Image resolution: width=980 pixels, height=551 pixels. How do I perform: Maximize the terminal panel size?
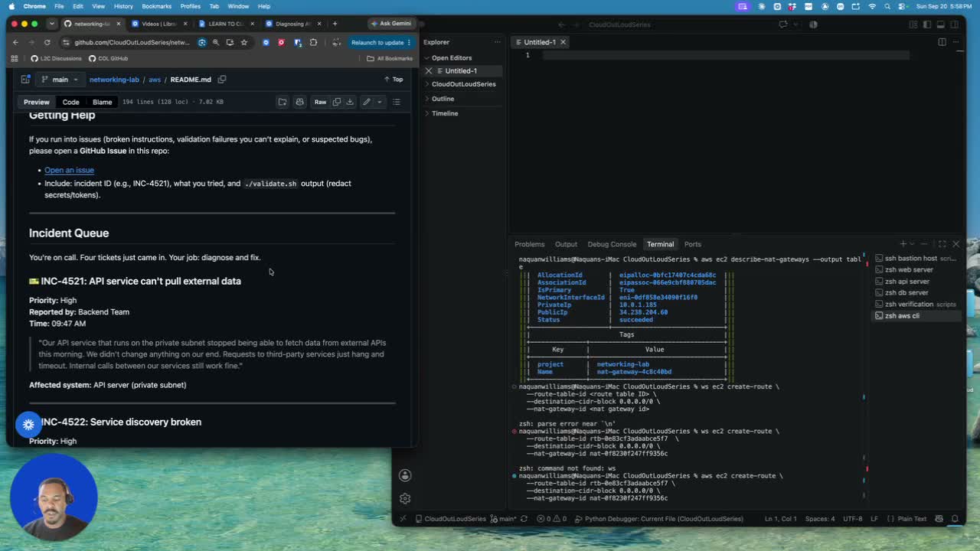click(942, 244)
